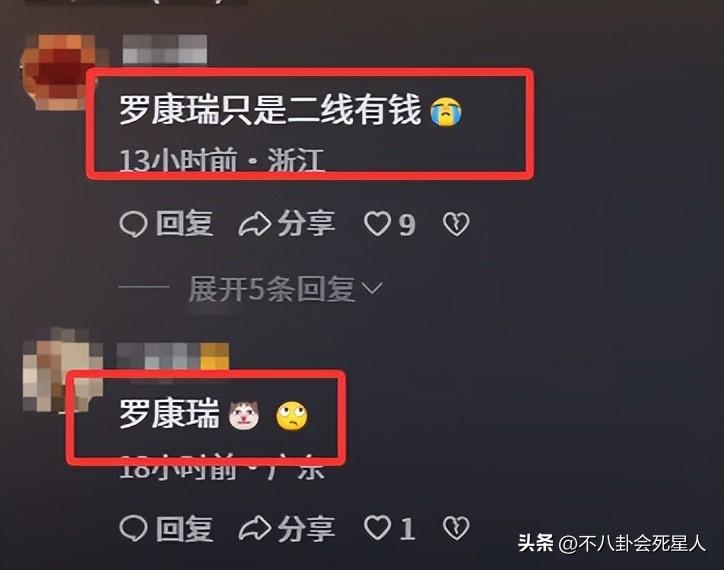Viewport: 724px width, 570px height.
Task: Open second commenter's beige pixelated avatar
Action: pyautogui.click(x=60, y=370)
